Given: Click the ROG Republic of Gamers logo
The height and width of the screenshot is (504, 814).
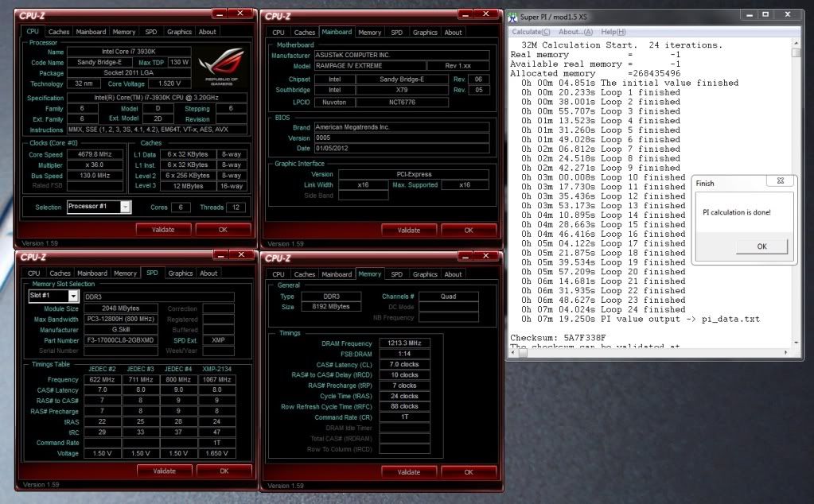Looking at the screenshot, I should click(x=222, y=66).
